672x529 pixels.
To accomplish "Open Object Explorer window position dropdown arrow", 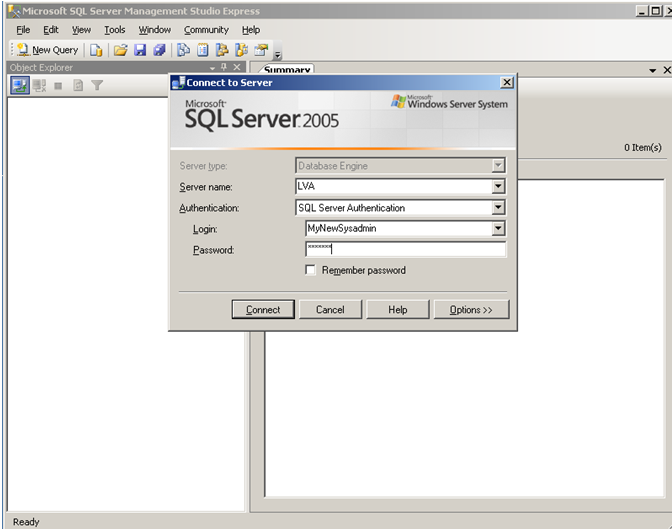I will pos(213,68).
